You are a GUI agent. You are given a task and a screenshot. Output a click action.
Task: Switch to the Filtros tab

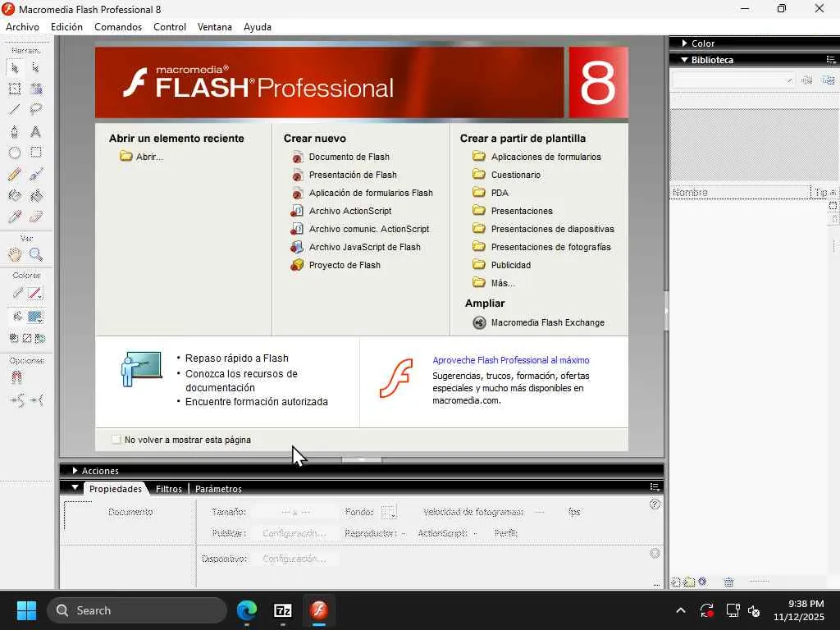[169, 489]
